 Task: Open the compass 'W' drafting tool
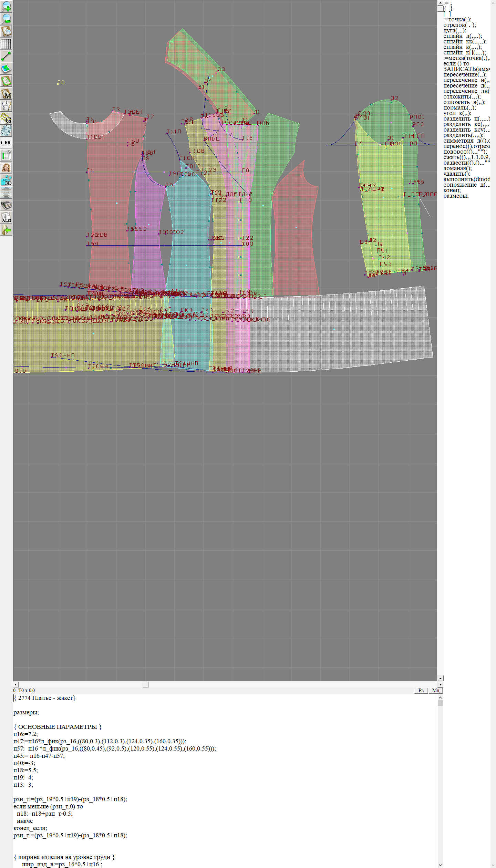(x=6, y=106)
